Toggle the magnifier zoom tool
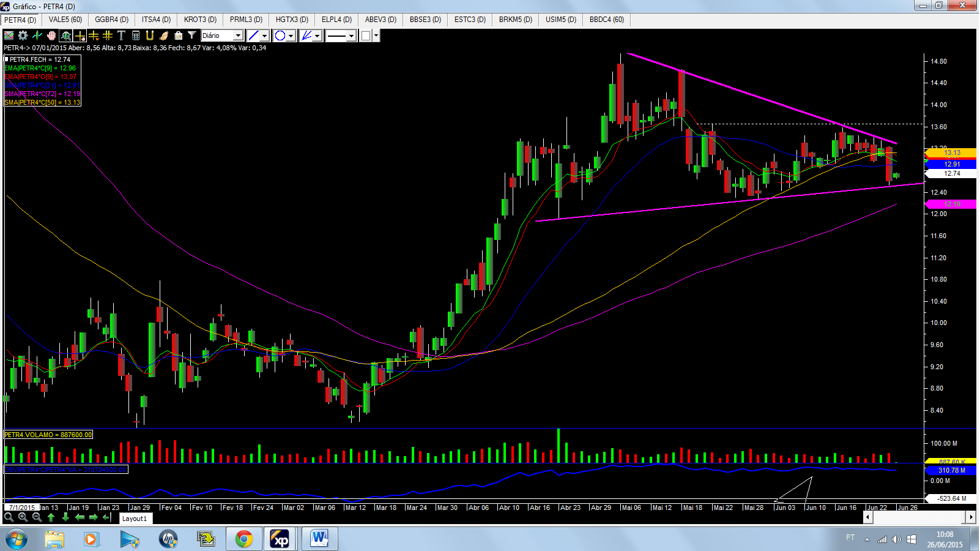980x551 pixels. tap(65, 36)
